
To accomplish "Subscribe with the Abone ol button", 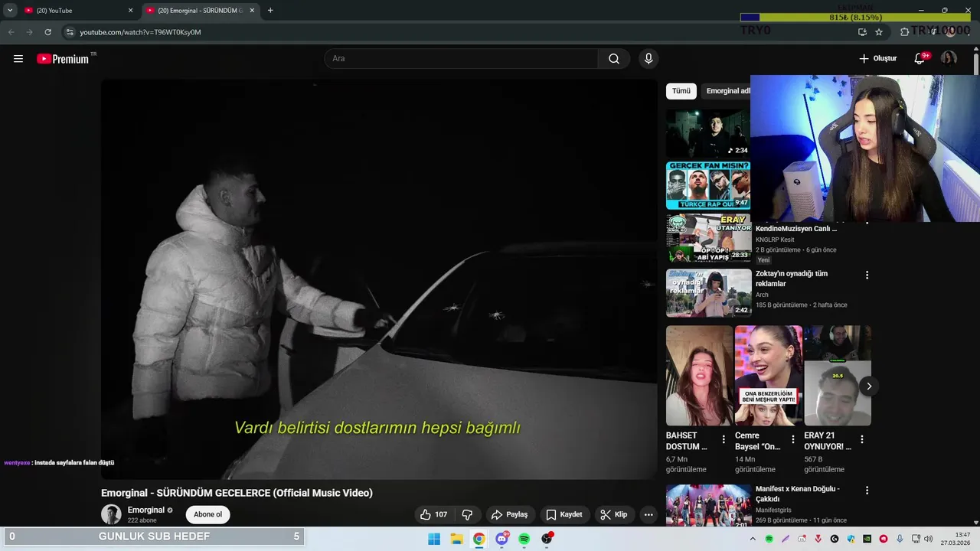I will point(207,514).
